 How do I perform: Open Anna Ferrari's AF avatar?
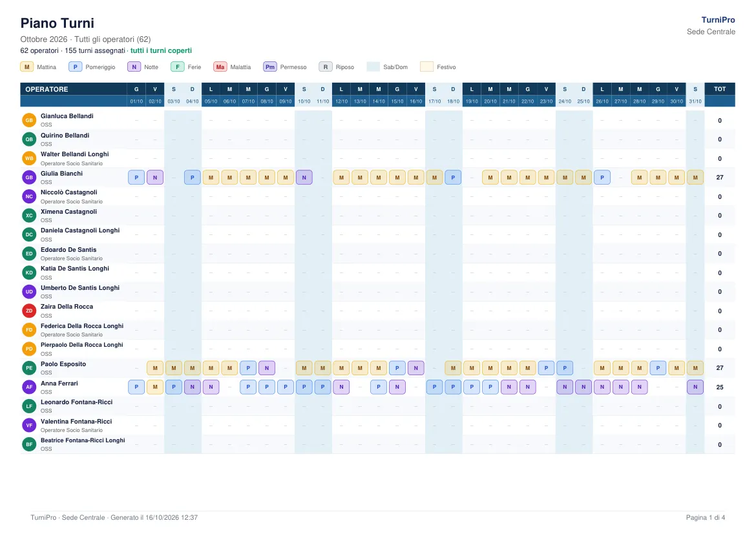pyautogui.click(x=30, y=387)
